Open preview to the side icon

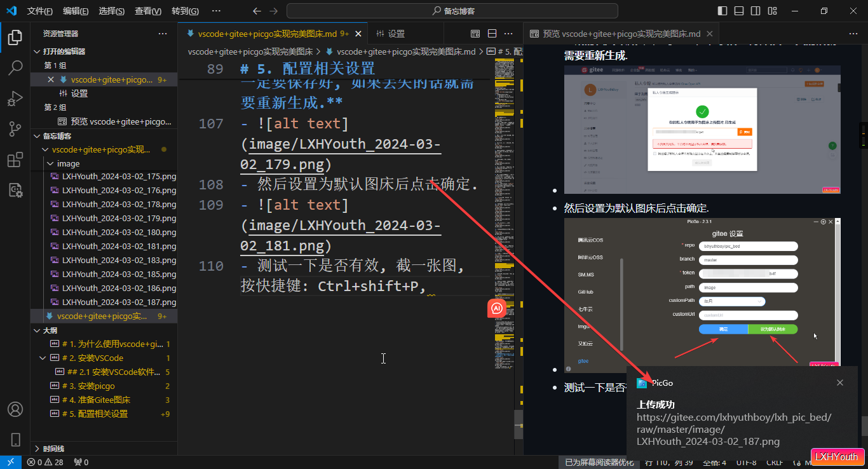point(475,34)
